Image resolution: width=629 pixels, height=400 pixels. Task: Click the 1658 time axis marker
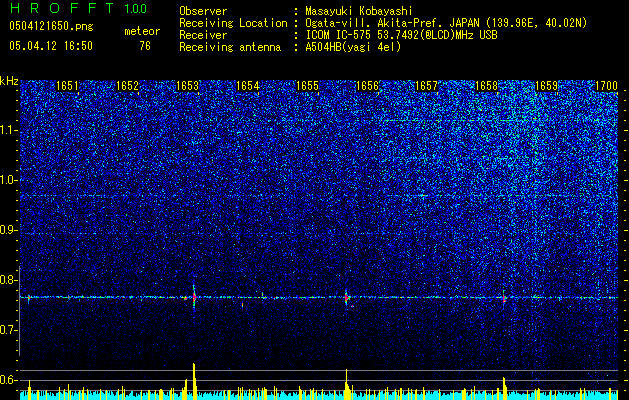click(x=486, y=86)
